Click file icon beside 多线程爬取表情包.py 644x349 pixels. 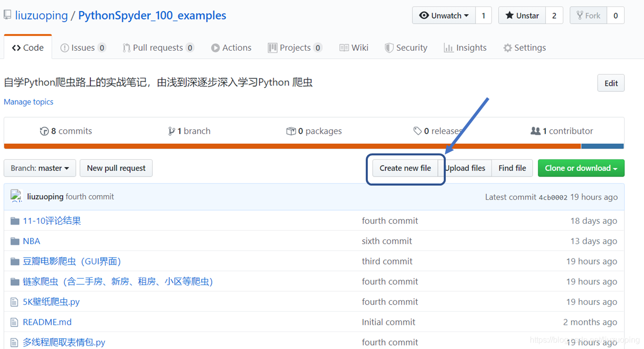pyautogui.click(x=15, y=342)
